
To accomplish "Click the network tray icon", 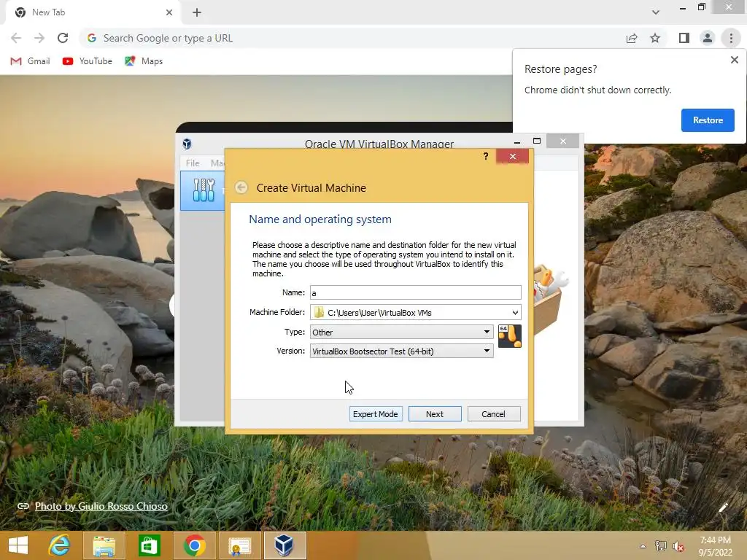I will [x=660, y=546].
